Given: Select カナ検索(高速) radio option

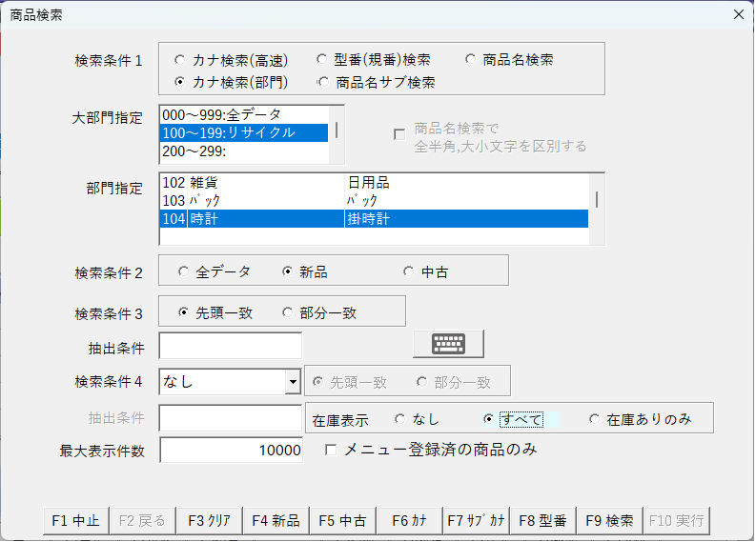Looking at the screenshot, I should pos(180,60).
